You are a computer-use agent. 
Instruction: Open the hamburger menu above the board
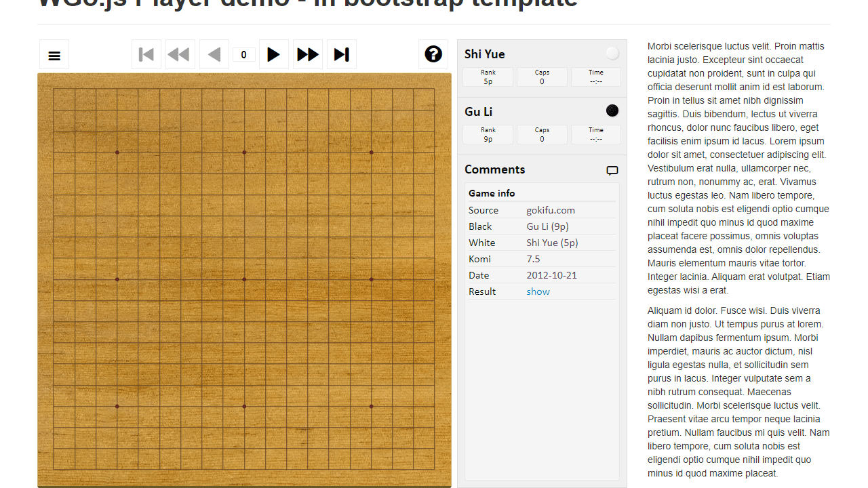pyautogui.click(x=54, y=55)
